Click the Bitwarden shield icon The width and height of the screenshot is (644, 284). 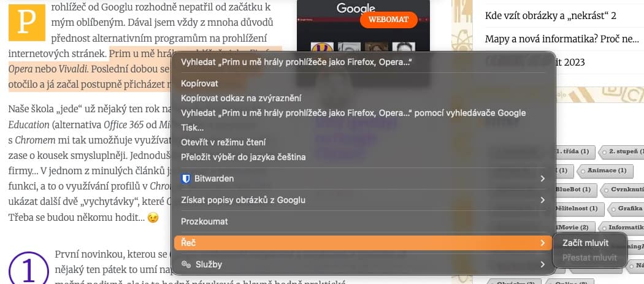pyautogui.click(x=186, y=178)
